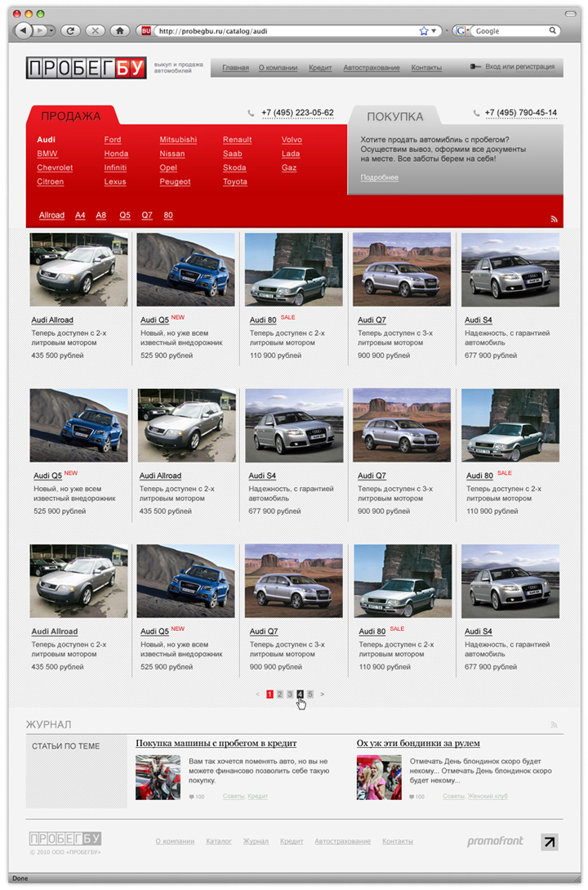Open the Google search engine selector
The width and height of the screenshot is (588, 890).
[461, 31]
